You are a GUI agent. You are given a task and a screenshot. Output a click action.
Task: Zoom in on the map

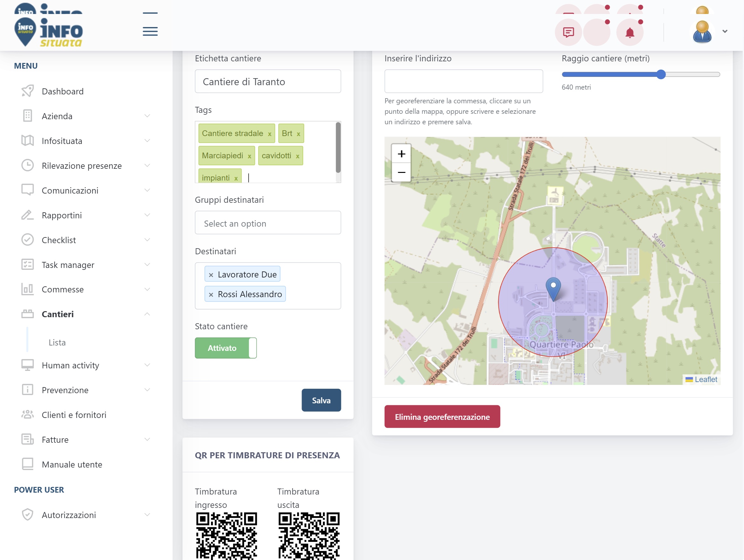(401, 154)
